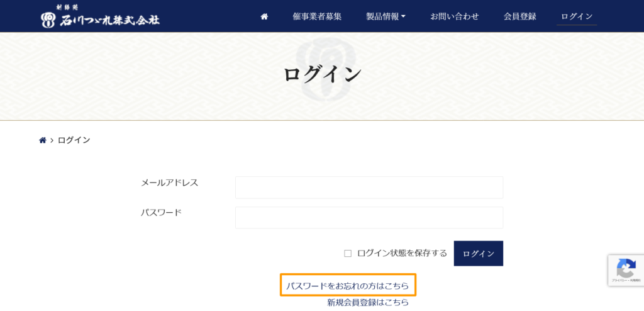The width and height of the screenshot is (644, 311).
Task: Open reCAPTCHA 利用規約 terms link
Action: tap(633, 280)
